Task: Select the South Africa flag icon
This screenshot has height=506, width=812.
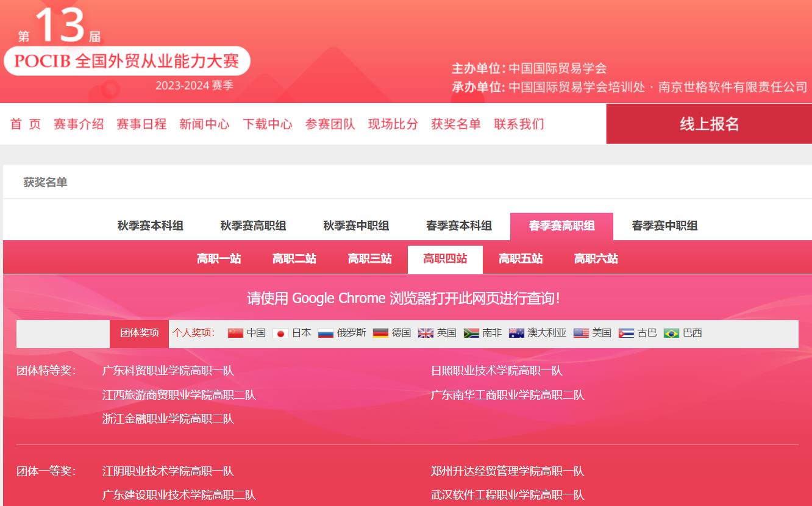Action: 471,333
